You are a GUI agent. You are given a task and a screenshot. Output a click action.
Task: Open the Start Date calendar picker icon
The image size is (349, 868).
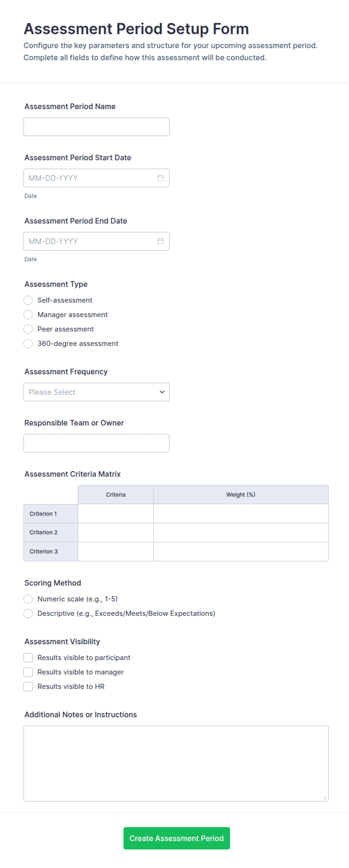click(161, 178)
